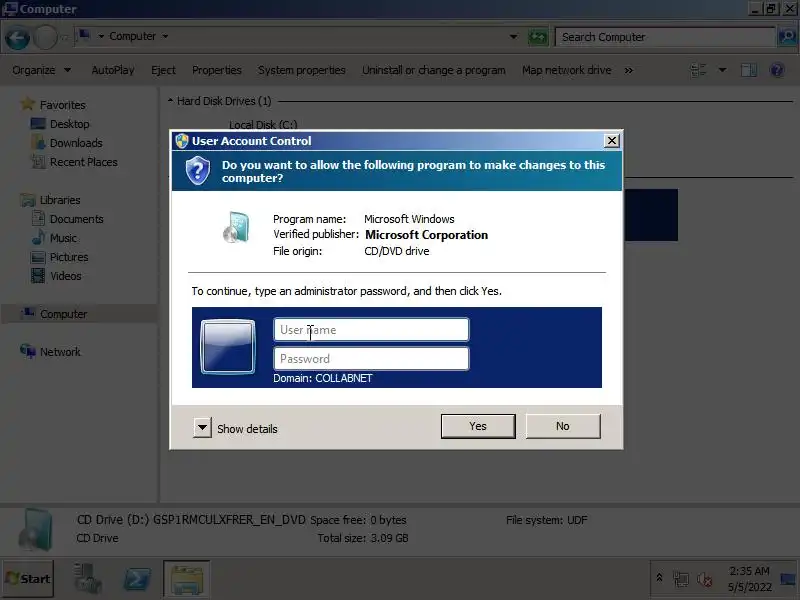
Task: Select Computer in navigation pane
Action: (63, 314)
